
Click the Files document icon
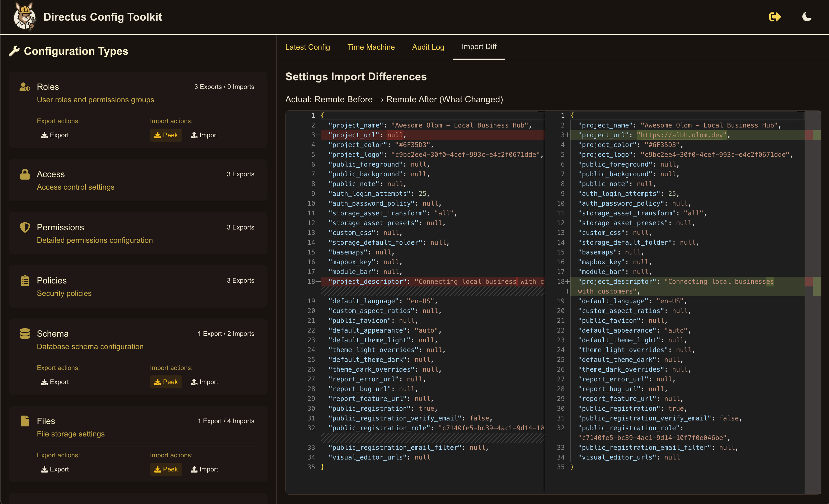[25, 421]
